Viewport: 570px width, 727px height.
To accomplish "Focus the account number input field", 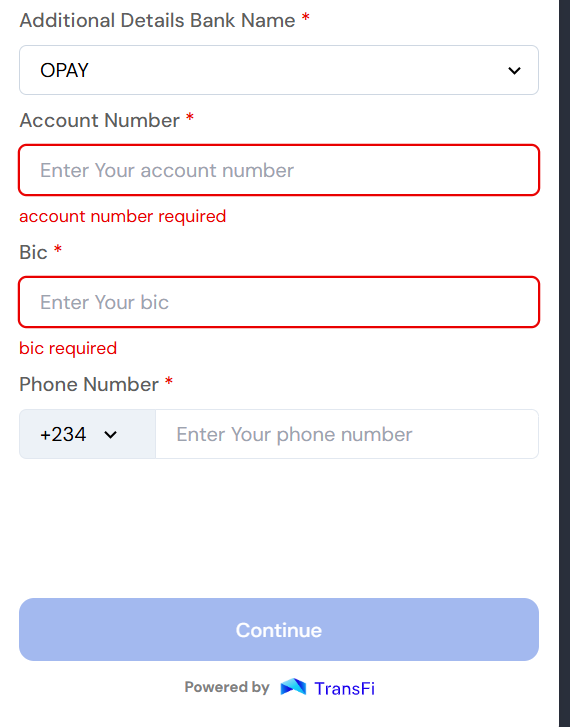I will (279, 170).
